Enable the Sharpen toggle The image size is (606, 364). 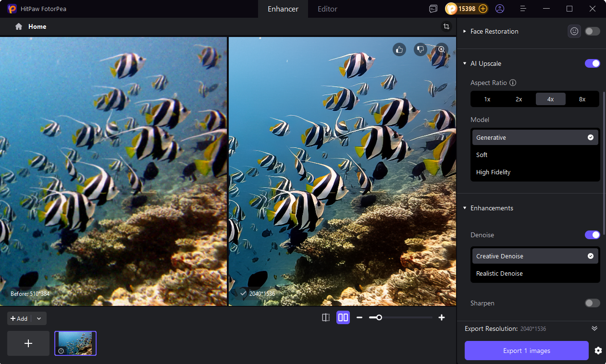coord(592,303)
